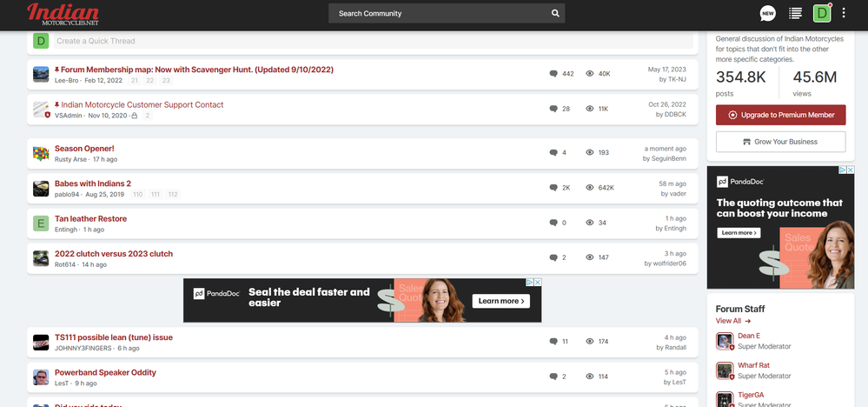Screen dimensions: 868x407
Task: Click Rusty Arse's avatar thumbnail
Action: coord(41,153)
